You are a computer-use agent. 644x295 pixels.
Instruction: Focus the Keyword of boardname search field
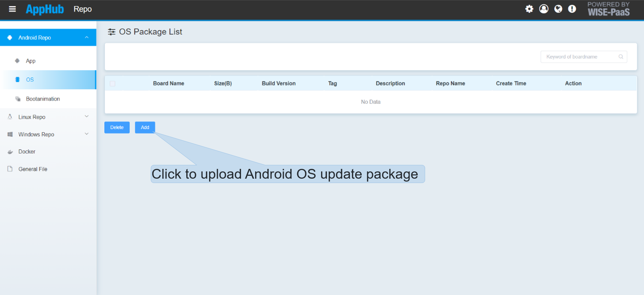point(584,57)
